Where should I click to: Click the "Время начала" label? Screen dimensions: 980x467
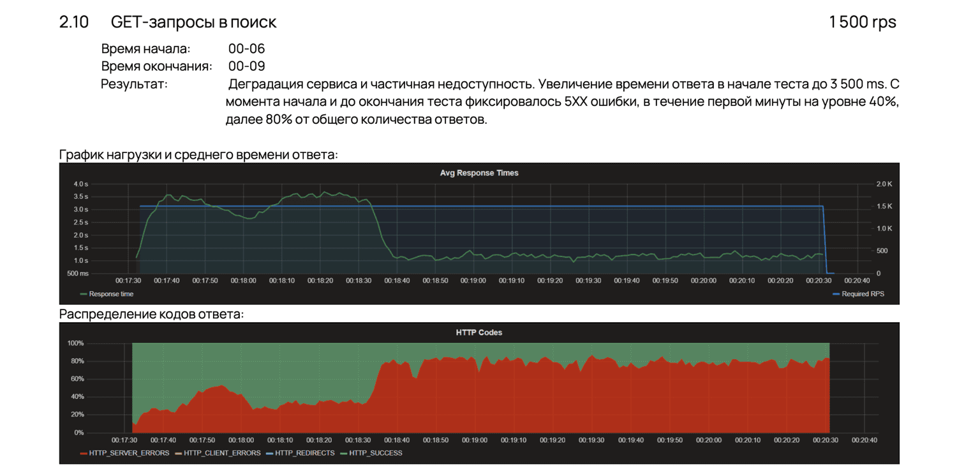click(145, 49)
